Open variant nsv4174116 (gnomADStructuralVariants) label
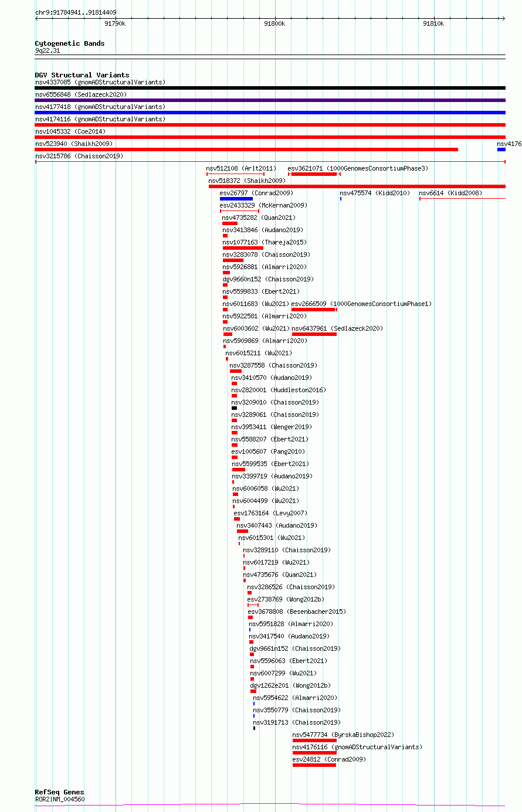The image size is (522, 812). pyautogui.click(x=100, y=119)
